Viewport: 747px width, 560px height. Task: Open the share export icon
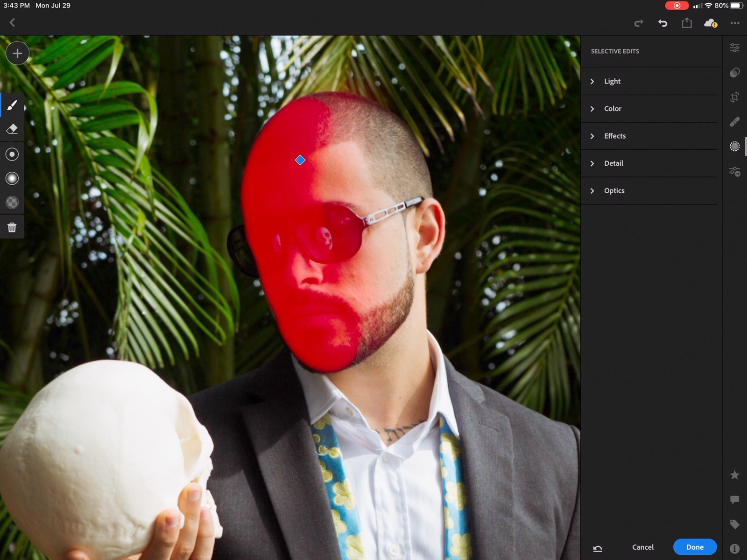[686, 23]
